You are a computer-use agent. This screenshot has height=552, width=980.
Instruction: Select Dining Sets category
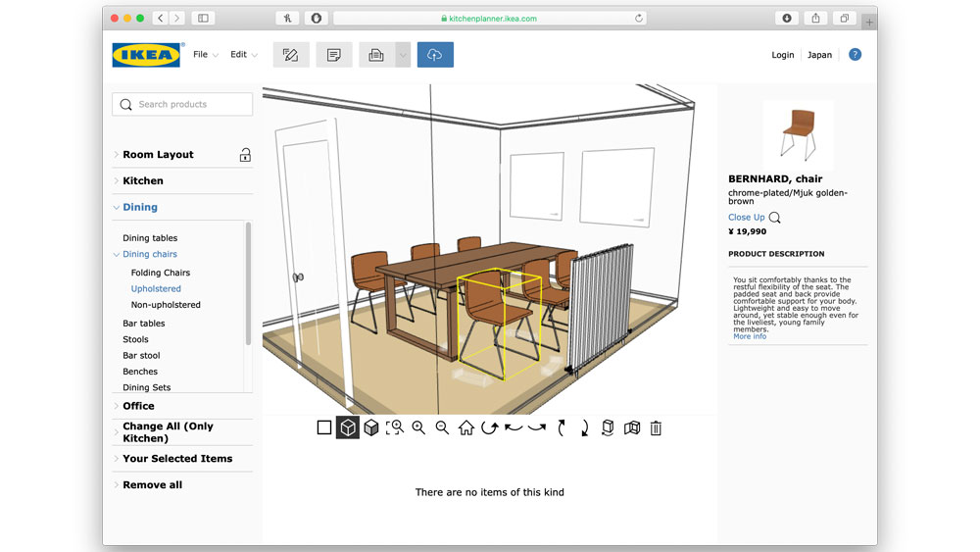146,387
